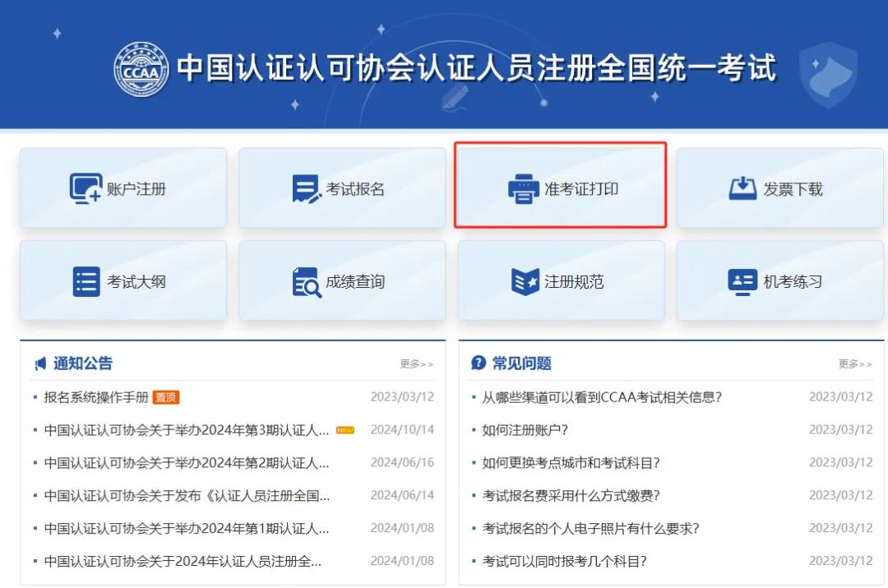
Task: Click 更多>> in the 常见问题 panel
Action: point(855,363)
